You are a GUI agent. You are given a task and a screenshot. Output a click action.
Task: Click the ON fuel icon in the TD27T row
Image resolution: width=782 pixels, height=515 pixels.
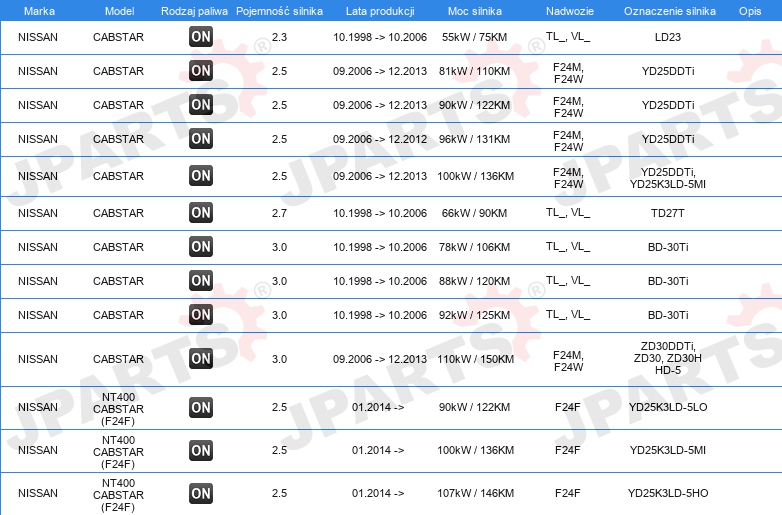201,212
